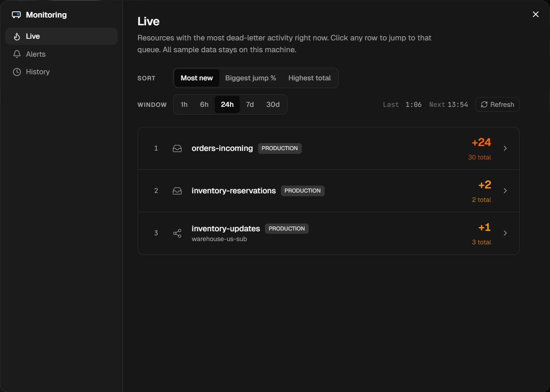Viewport: 550px width, 392px height.
Task: Click the clock icon beside History
Action: pyautogui.click(x=17, y=72)
